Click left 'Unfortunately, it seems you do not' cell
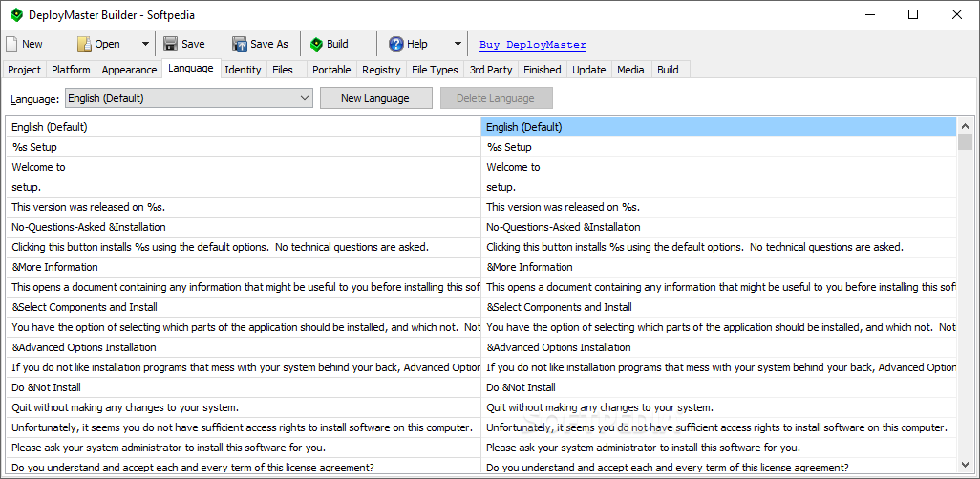The width and height of the screenshot is (980, 479). click(x=244, y=427)
